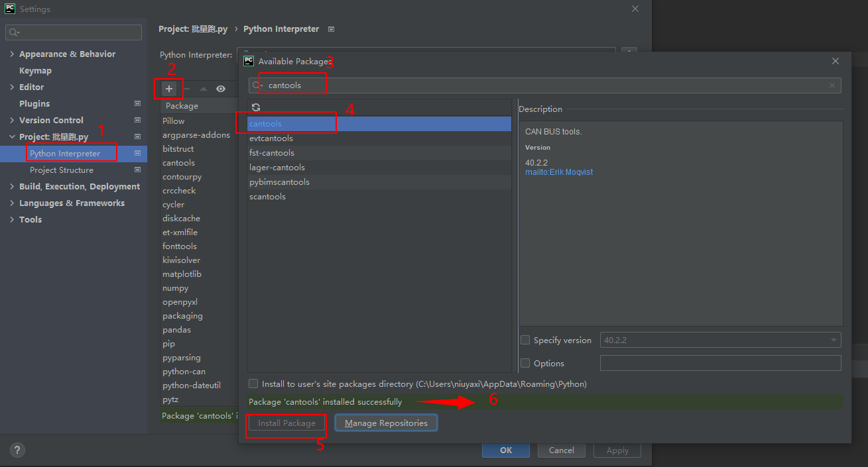Click the Settings search field
Viewport: 868px width, 467px height.
(74, 32)
